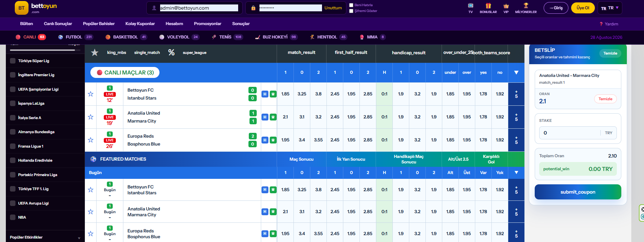
Task: Toggle the Şifremi Göster checkbox
Action: [x=351, y=11]
